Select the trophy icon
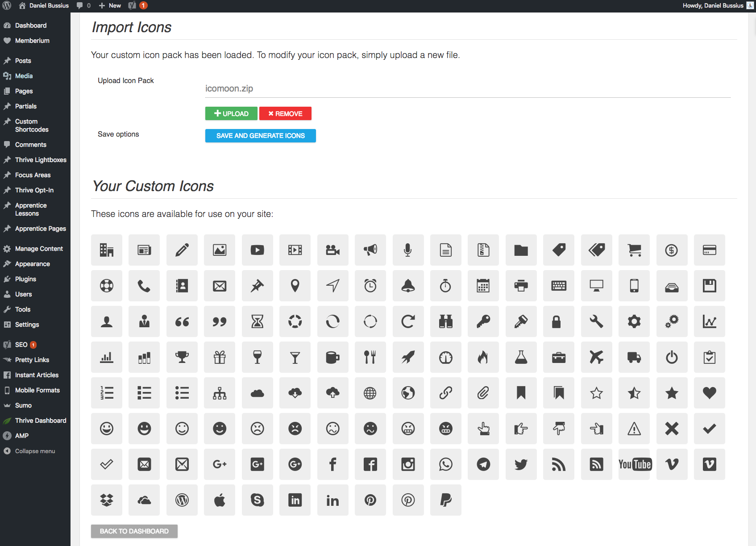Image resolution: width=756 pixels, height=546 pixels. [x=182, y=357]
